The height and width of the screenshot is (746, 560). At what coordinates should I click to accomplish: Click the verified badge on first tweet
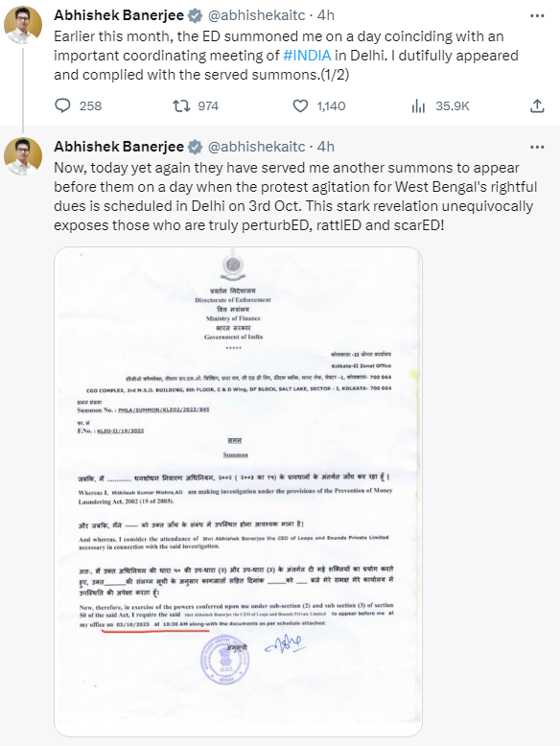(195, 15)
